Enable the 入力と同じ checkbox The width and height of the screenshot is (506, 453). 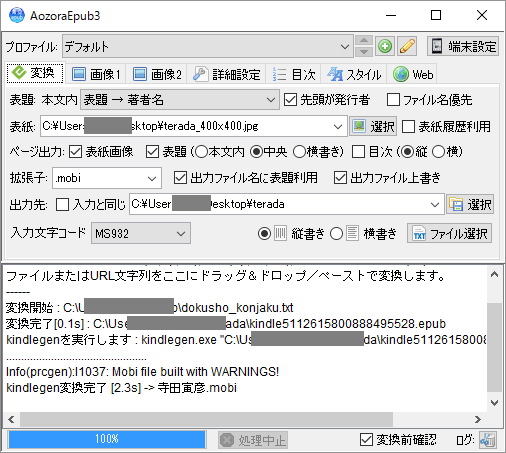point(62,205)
